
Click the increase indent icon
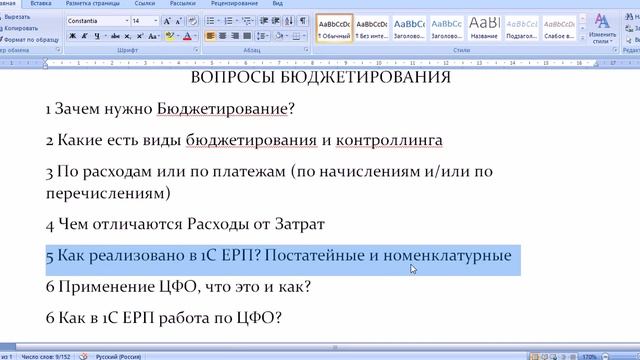point(276,21)
